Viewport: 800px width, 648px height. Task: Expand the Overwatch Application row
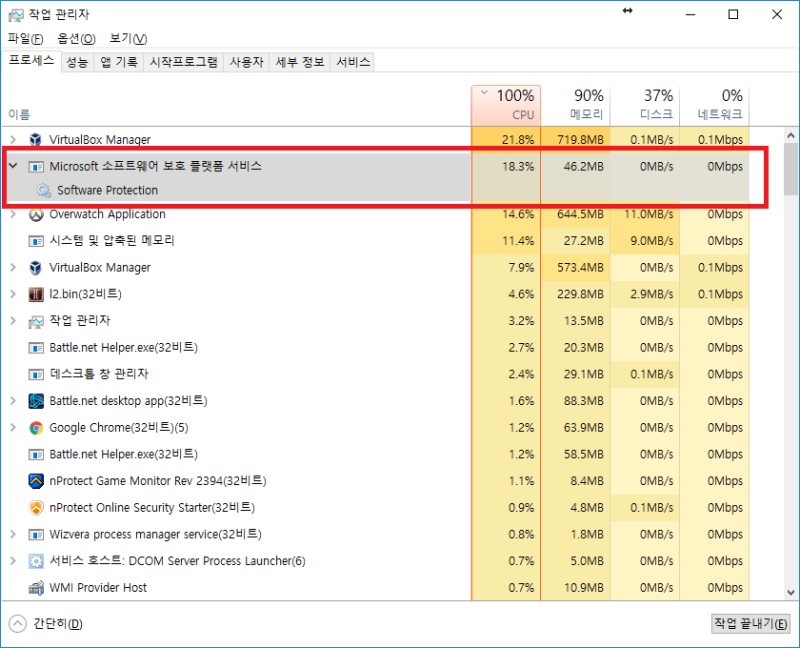(13, 214)
